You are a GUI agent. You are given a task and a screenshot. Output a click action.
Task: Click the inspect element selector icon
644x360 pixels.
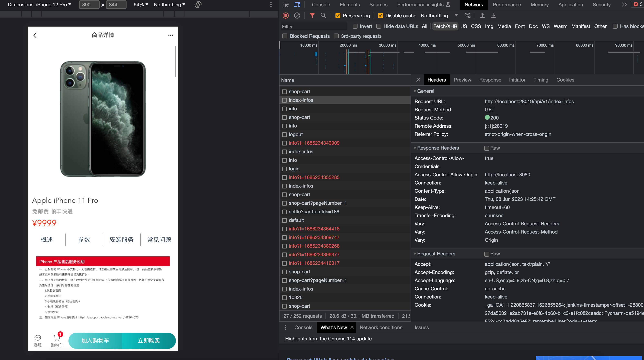(x=286, y=4)
